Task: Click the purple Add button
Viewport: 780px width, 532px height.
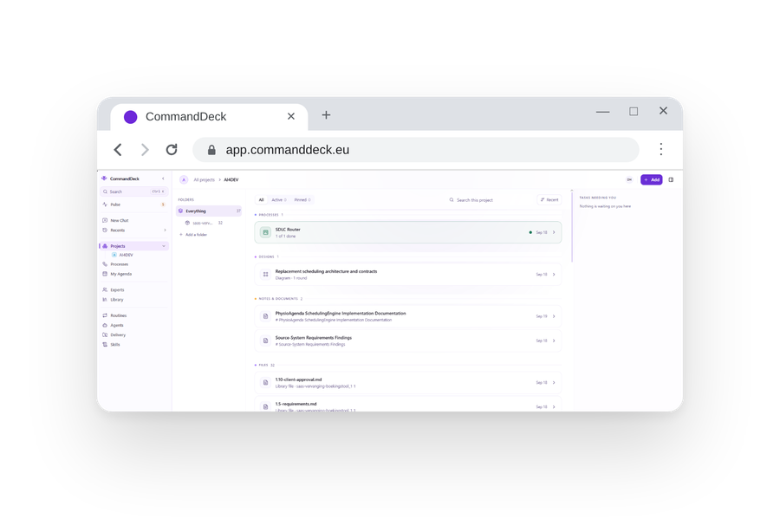Action: (x=651, y=179)
